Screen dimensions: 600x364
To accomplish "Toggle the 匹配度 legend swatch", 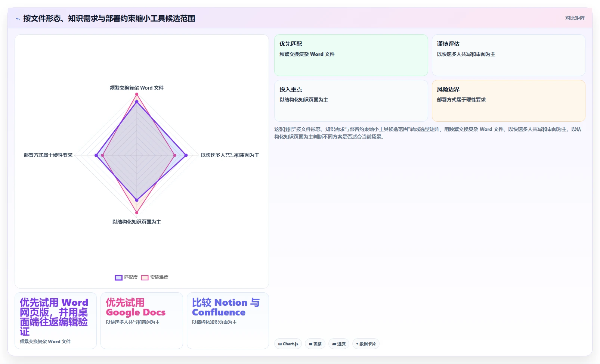I will pyautogui.click(x=118, y=277).
